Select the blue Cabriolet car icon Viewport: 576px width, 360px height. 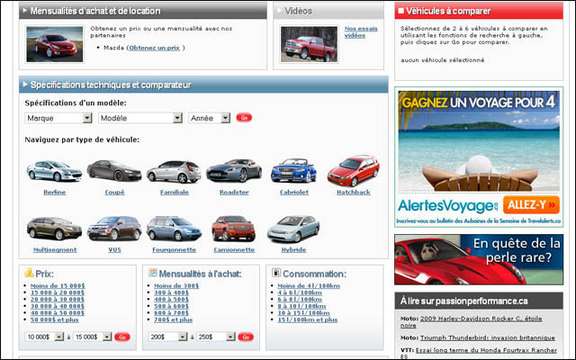[x=294, y=170]
